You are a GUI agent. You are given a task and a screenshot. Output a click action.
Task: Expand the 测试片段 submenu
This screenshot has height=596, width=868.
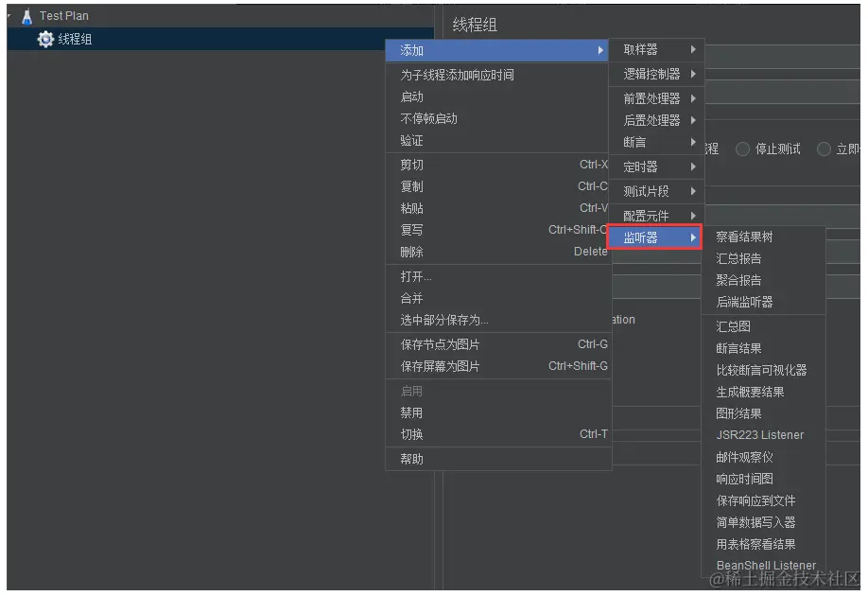coord(656,191)
